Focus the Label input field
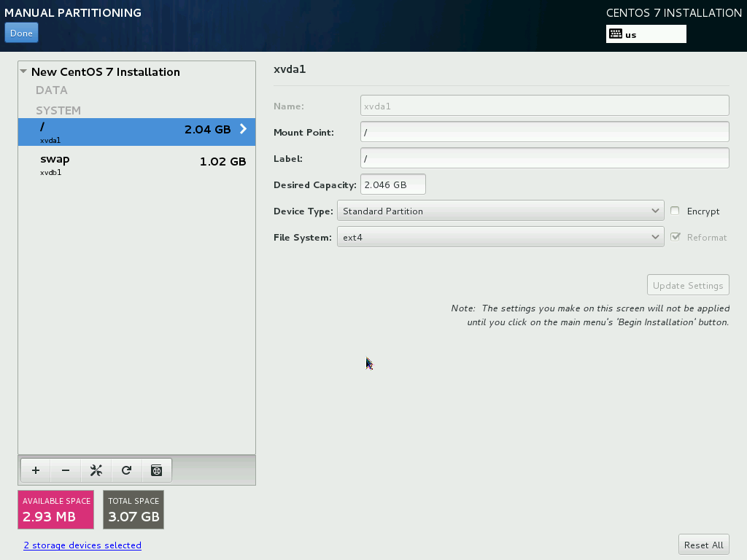Screen dimensions: 747x560 pyautogui.click(x=544, y=158)
